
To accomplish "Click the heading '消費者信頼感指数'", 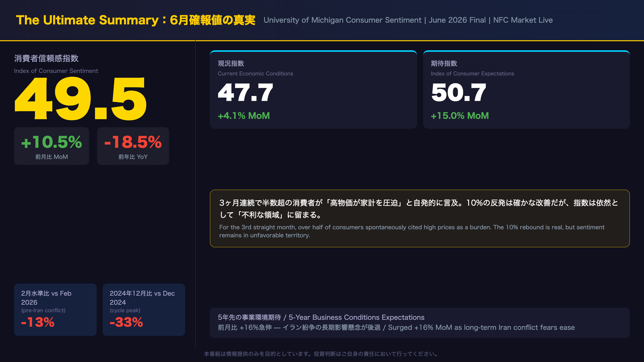I will (x=46, y=58).
